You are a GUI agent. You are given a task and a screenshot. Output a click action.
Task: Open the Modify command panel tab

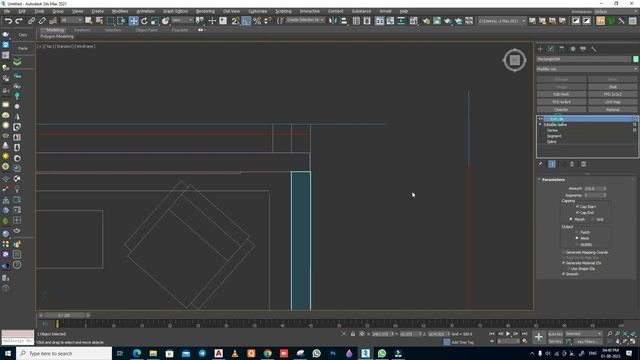[551, 49]
